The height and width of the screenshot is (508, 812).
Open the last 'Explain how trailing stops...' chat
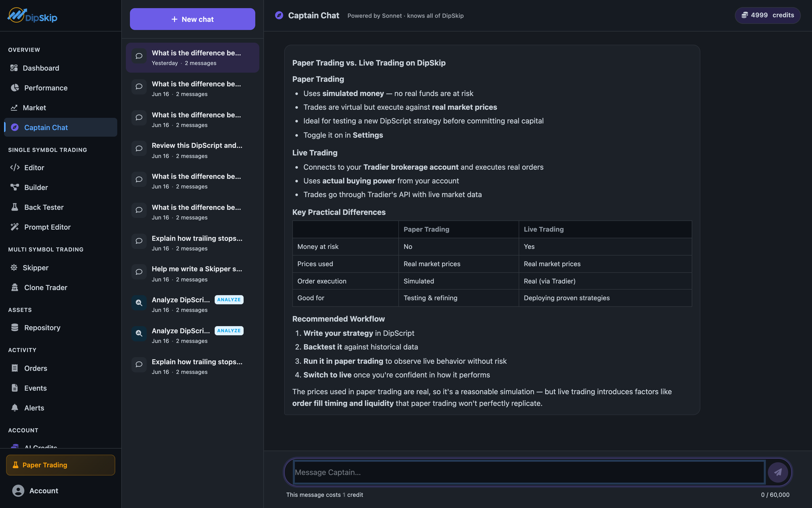coord(193,366)
